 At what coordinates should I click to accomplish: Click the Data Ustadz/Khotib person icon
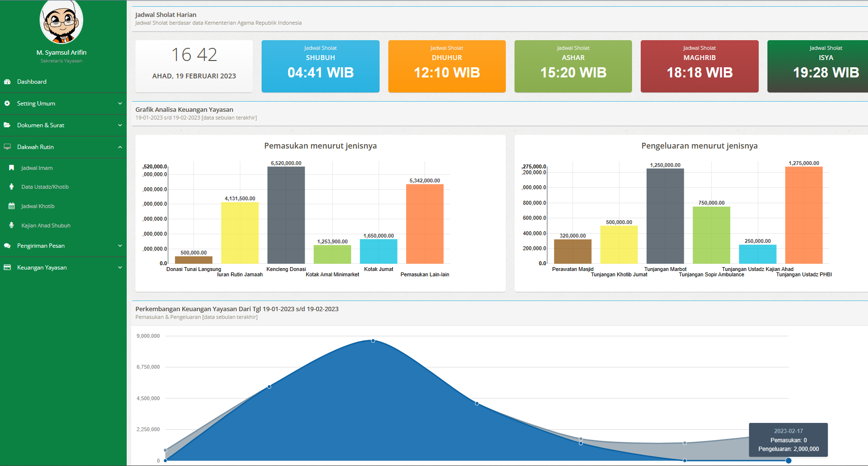point(12,187)
